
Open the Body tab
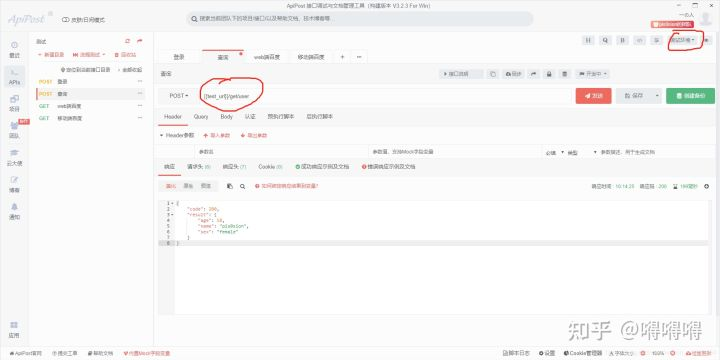click(x=226, y=117)
